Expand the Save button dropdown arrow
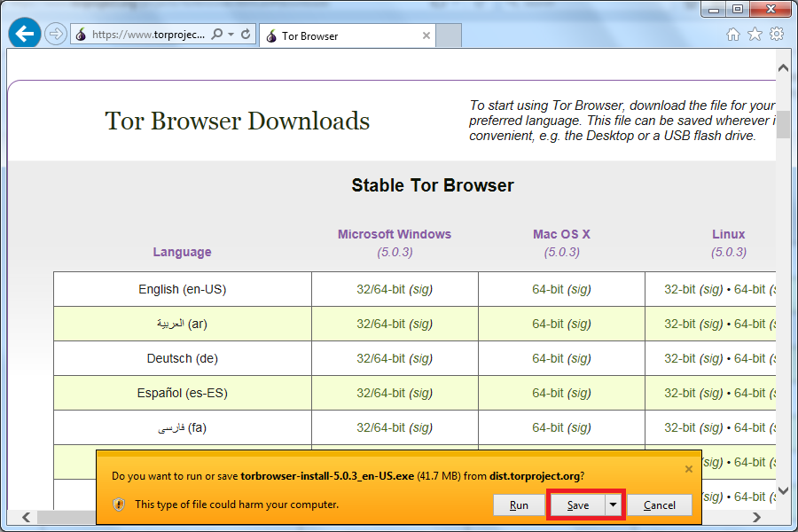 point(614,505)
